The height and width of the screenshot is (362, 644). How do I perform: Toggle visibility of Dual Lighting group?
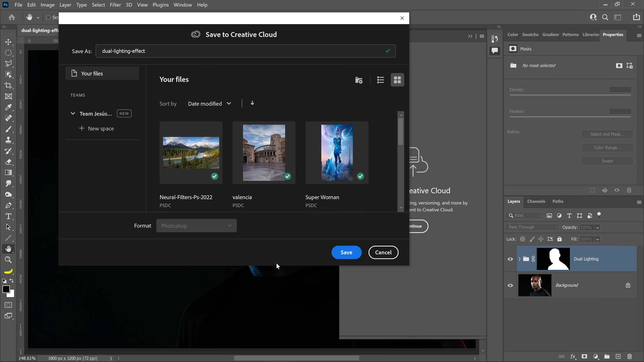click(x=511, y=259)
